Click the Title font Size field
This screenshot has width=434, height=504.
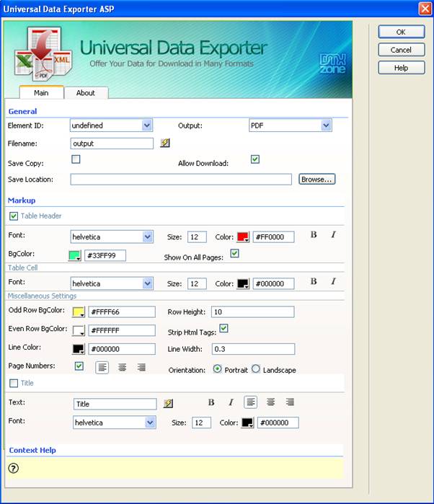point(202,423)
